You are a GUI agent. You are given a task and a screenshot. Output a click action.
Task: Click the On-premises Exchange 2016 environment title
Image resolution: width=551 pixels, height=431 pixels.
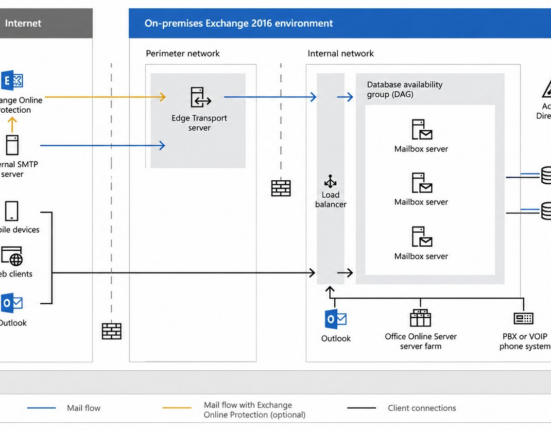tap(239, 24)
